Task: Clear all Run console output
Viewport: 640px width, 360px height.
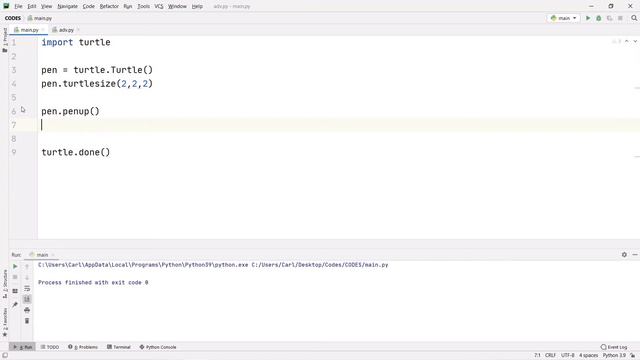Action: pos(27,321)
